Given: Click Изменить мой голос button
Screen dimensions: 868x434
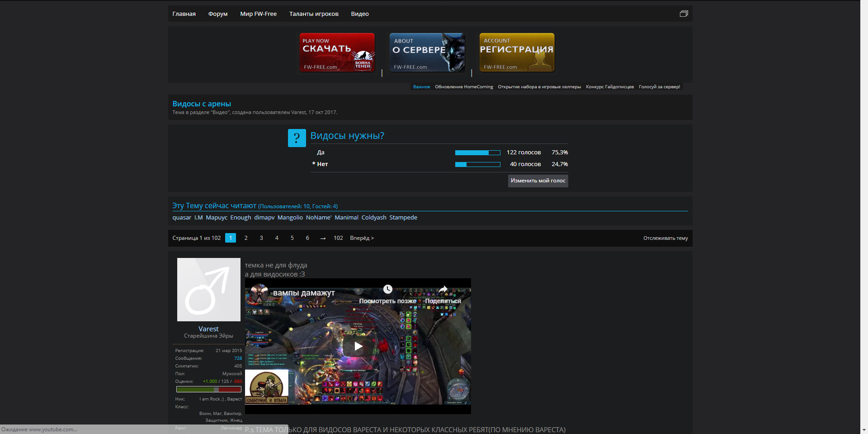Looking at the screenshot, I should (538, 181).
